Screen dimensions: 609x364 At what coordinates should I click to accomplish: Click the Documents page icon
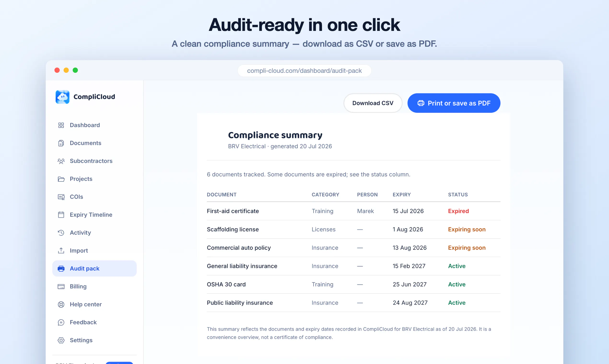61,143
